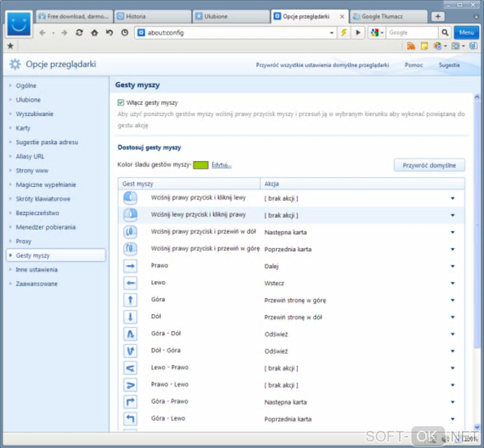Open the Ogólne settings section
The image size is (484, 448).
coord(26,86)
